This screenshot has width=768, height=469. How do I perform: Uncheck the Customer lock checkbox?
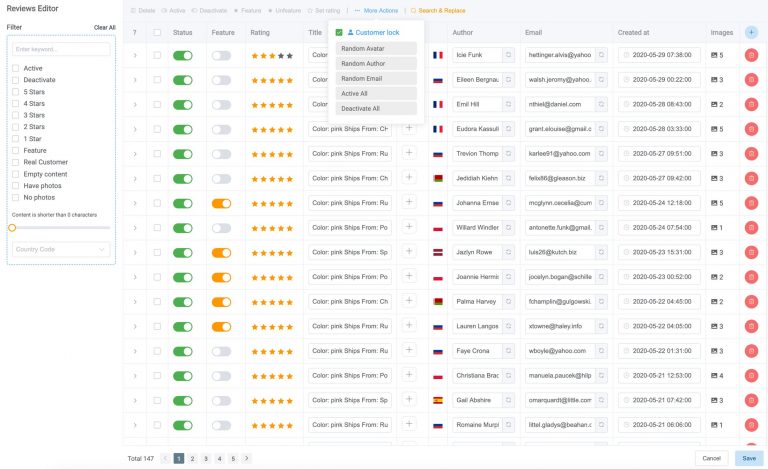(x=339, y=32)
